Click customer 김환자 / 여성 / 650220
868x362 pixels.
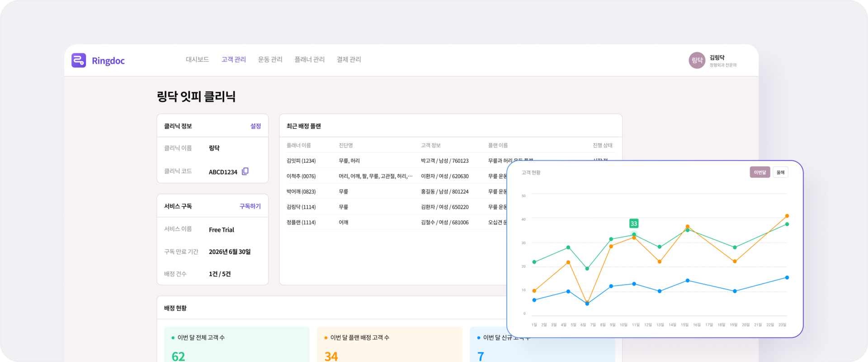(445, 207)
